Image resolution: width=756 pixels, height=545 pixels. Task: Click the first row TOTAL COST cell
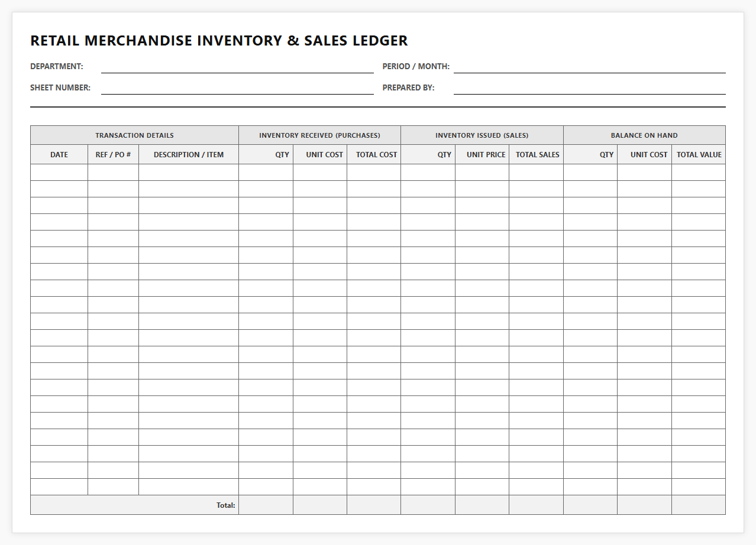pos(374,173)
